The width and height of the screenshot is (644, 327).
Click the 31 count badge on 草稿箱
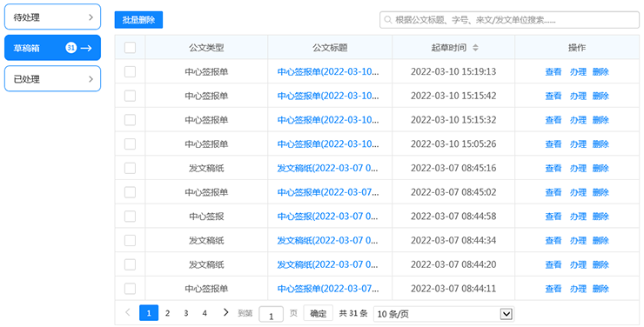[x=70, y=48]
